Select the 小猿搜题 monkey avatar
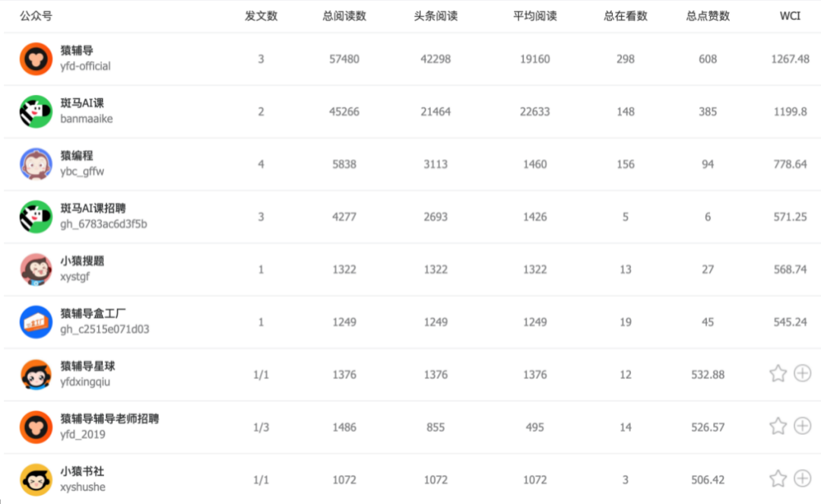 (x=36, y=269)
